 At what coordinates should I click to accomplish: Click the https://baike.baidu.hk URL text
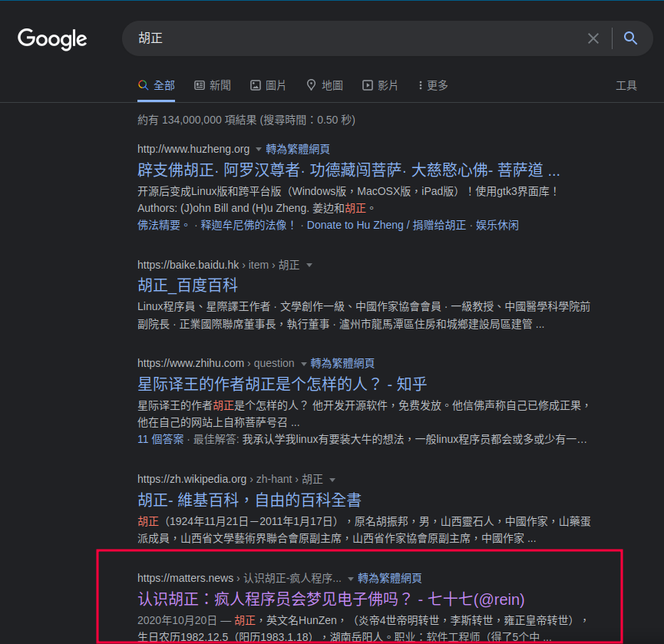[x=188, y=265]
